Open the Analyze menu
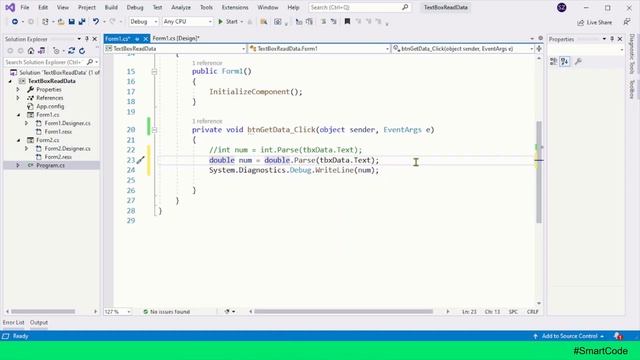 (181, 7)
